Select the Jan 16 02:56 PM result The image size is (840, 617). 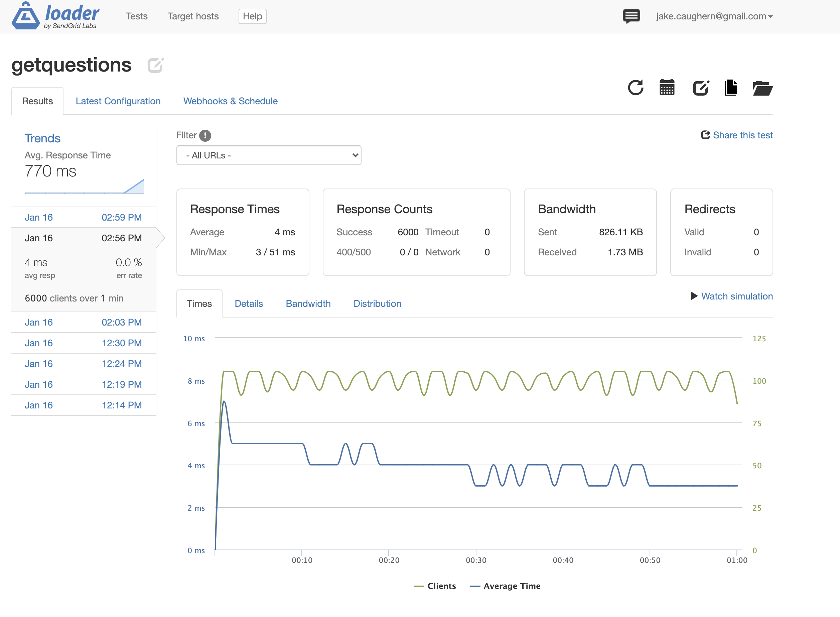point(83,238)
